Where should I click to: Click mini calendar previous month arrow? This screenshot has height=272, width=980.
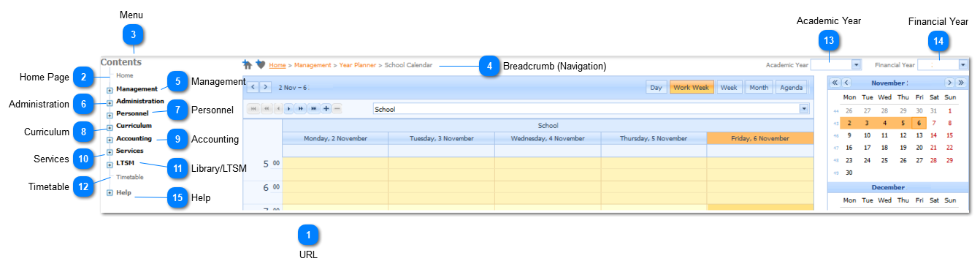[846, 83]
